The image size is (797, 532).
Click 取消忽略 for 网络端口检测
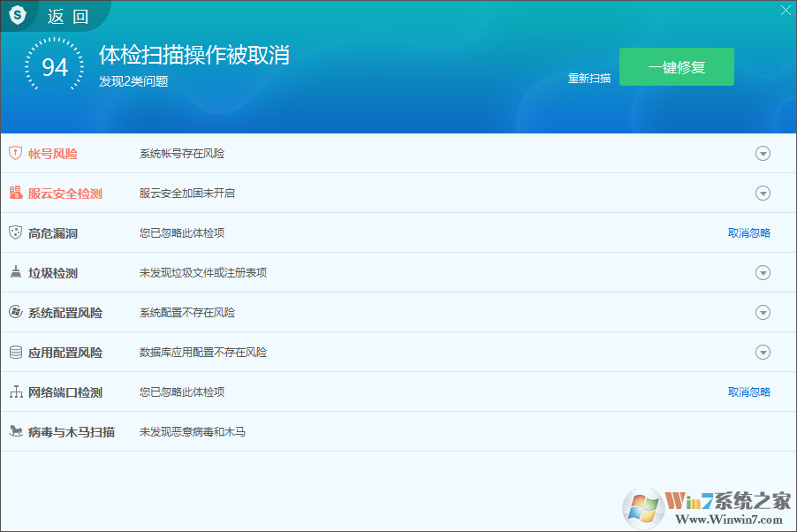(748, 391)
